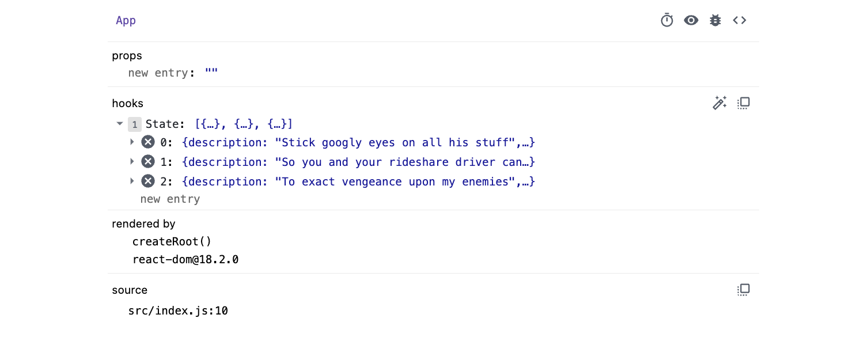Click the magic wand to parse hook names
Image resolution: width=868 pixels, height=341 pixels.
point(719,103)
